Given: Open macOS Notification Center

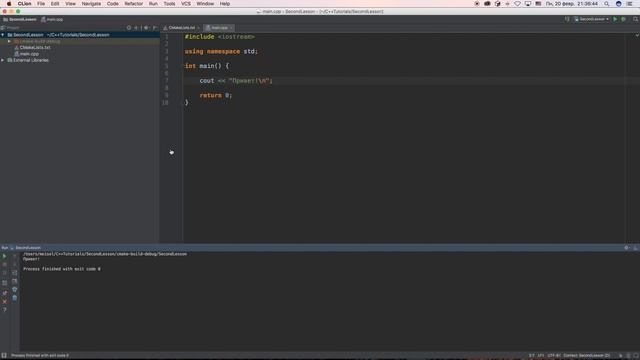Looking at the screenshot, I should (630, 4).
